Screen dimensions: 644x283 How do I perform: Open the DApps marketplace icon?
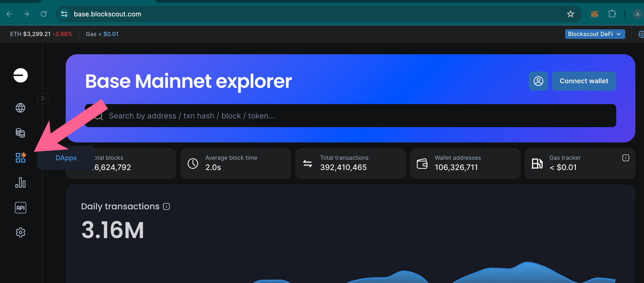click(21, 157)
